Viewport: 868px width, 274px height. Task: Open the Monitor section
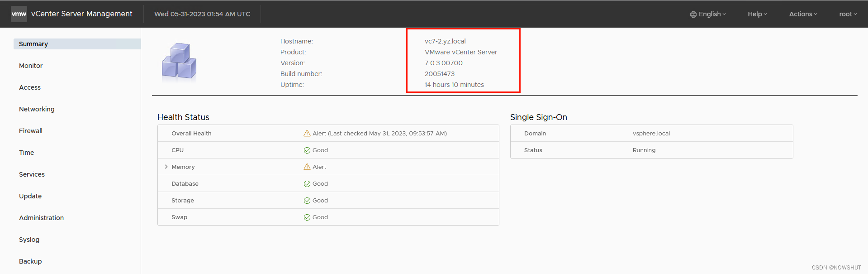pos(31,66)
